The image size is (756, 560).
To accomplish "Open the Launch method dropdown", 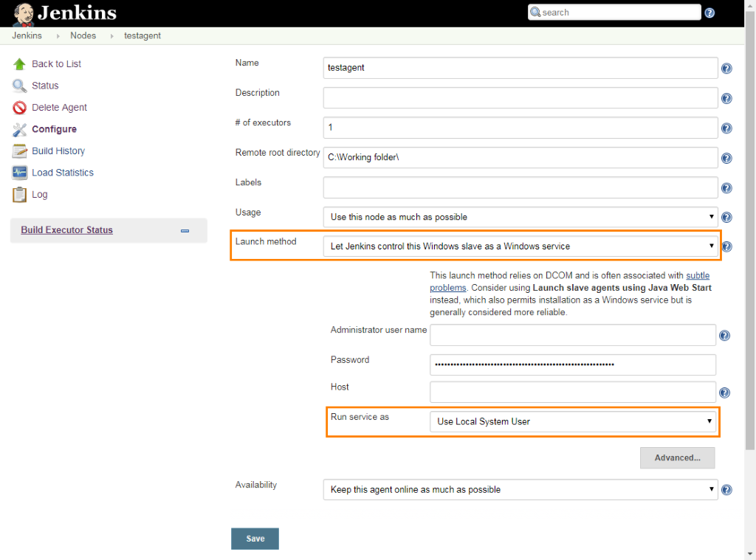I will click(520, 246).
